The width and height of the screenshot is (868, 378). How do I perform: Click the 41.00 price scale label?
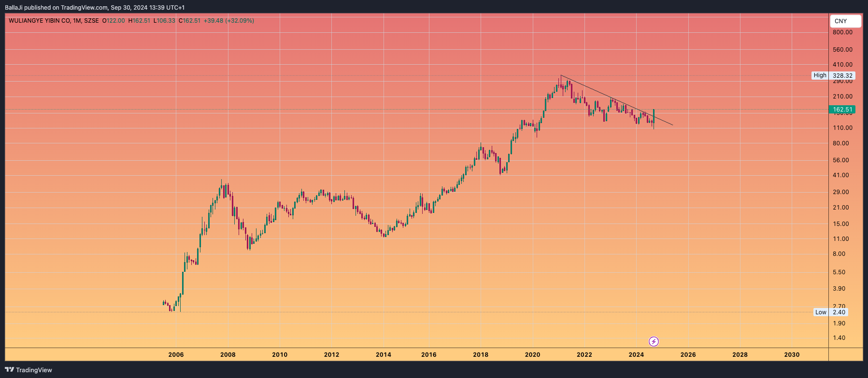pyautogui.click(x=841, y=175)
